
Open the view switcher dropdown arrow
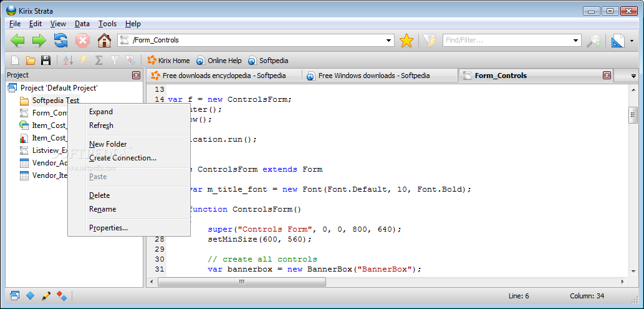(632, 41)
